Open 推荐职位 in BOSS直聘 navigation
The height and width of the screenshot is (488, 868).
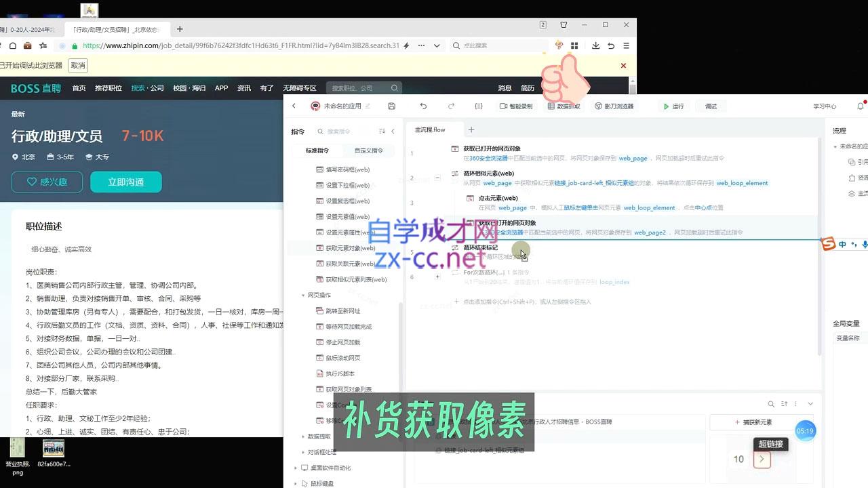tap(108, 88)
